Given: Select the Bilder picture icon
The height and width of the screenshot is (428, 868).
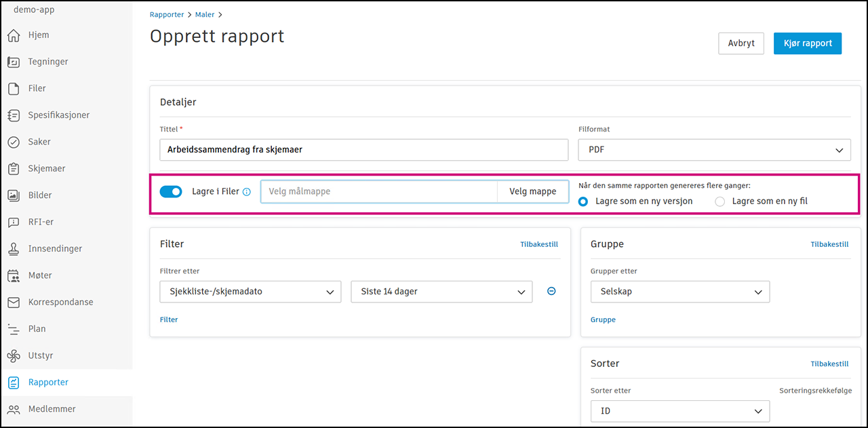Looking at the screenshot, I should 14,195.
